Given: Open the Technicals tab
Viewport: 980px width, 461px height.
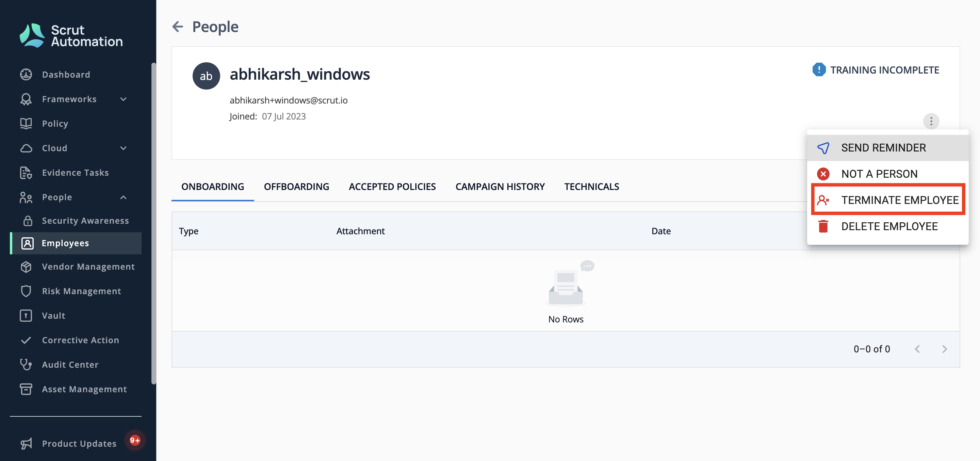Looking at the screenshot, I should tap(592, 187).
